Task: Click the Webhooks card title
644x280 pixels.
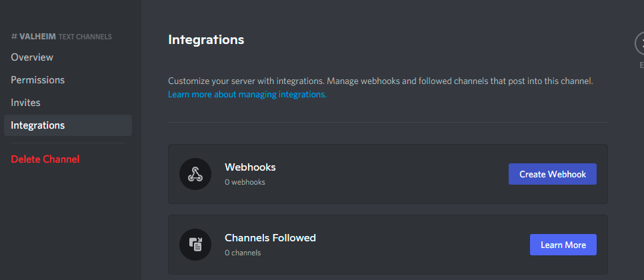Action: [x=250, y=167]
